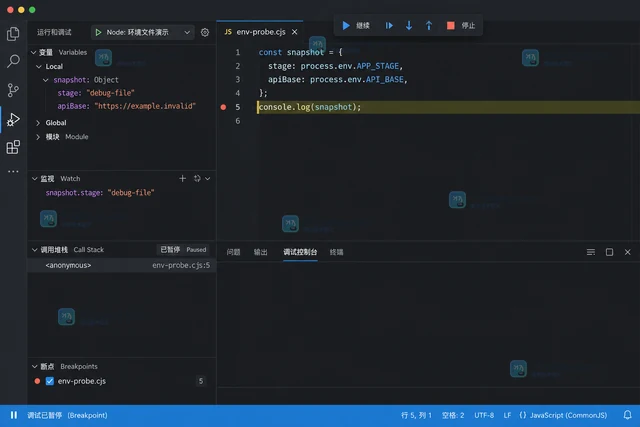Click console.log(snapshot) on line 5
The height and width of the screenshot is (427, 640).
(310, 107)
